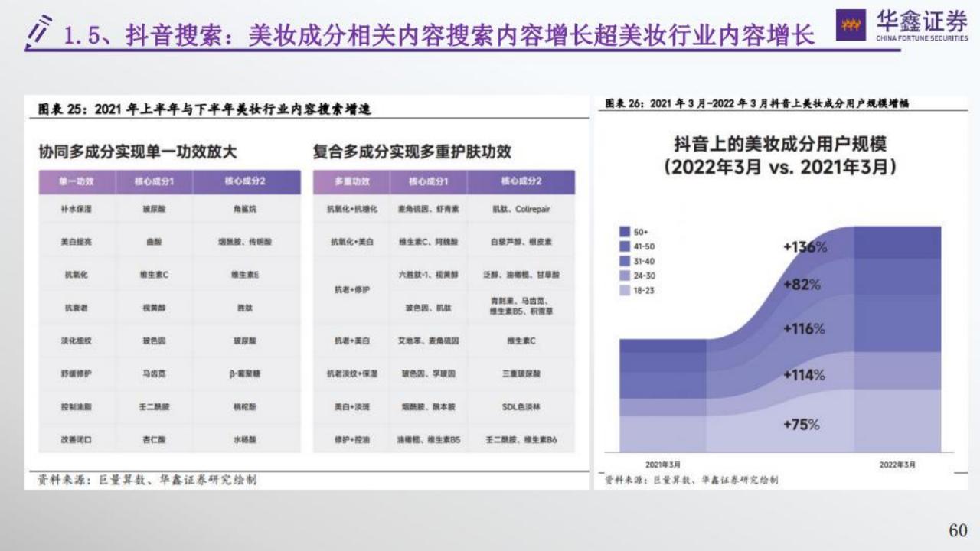Click the 2021年3月 axis label
Viewport: 980px width, 551px height.
pyautogui.click(x=663, y=465)
